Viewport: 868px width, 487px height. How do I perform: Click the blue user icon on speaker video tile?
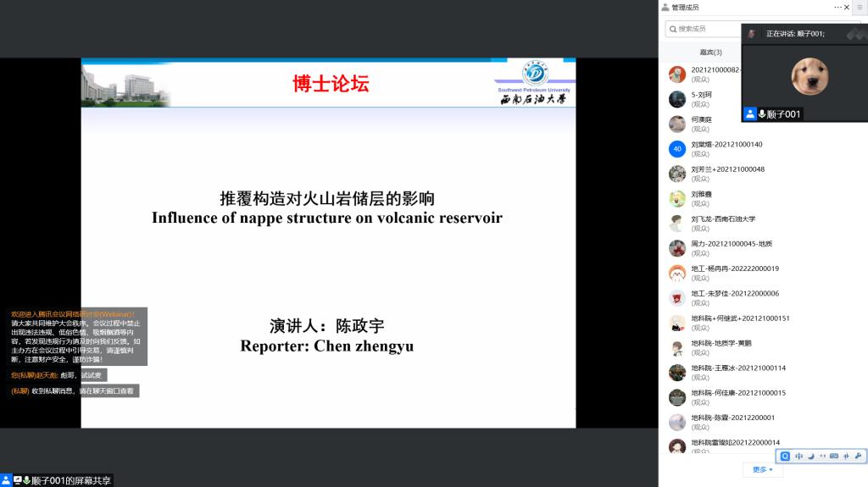pos(750,114)
